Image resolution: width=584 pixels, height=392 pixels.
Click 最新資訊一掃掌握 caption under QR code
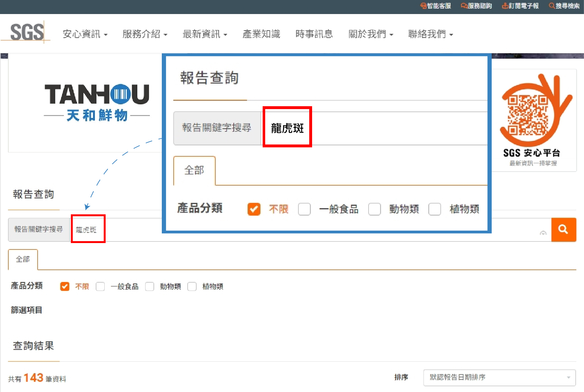click(533, 163)
